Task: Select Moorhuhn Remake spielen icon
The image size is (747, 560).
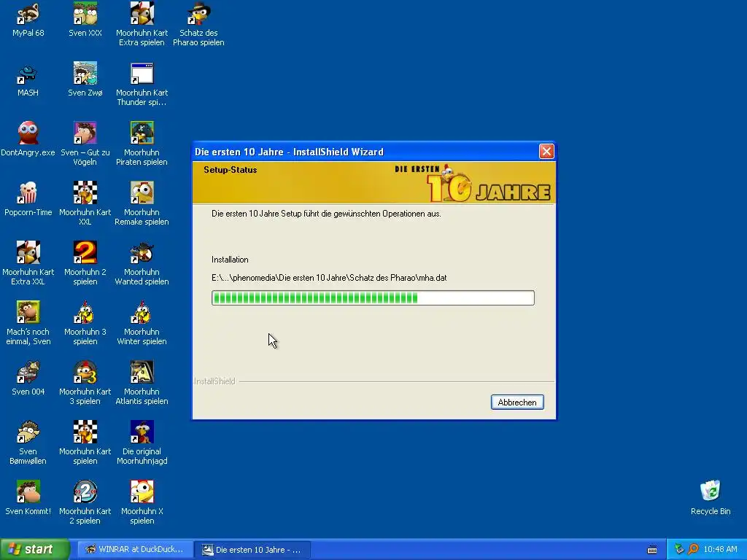Action: coord(142,204)
